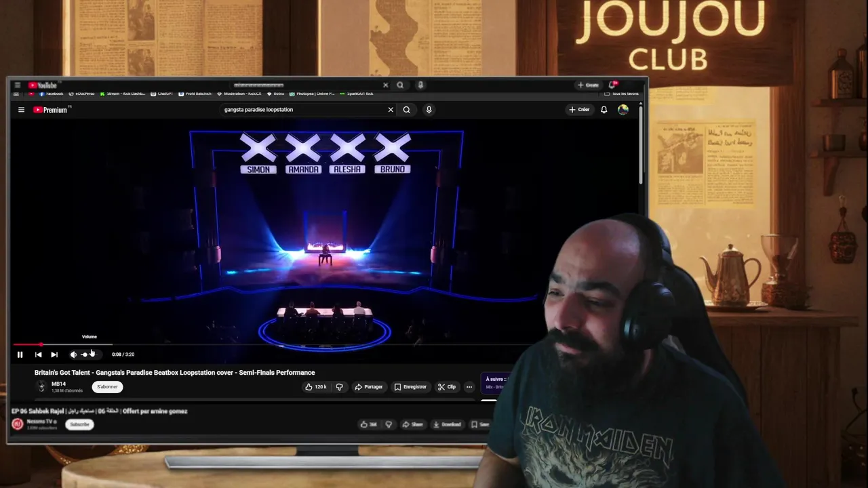868x488 pixels.
Task: Mute the video with the speaker icon
Action: pyautogui.click(x=73, y=354)
